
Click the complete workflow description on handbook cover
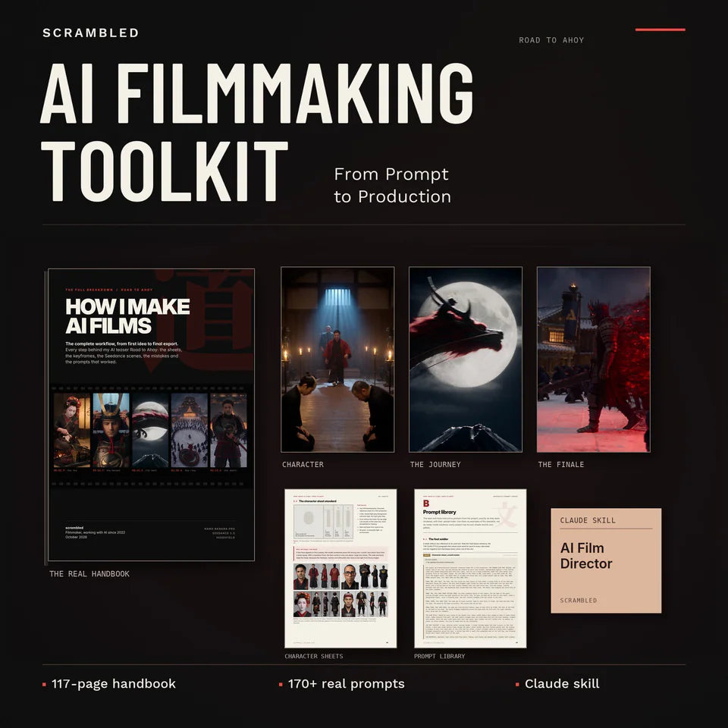(122, 353)
